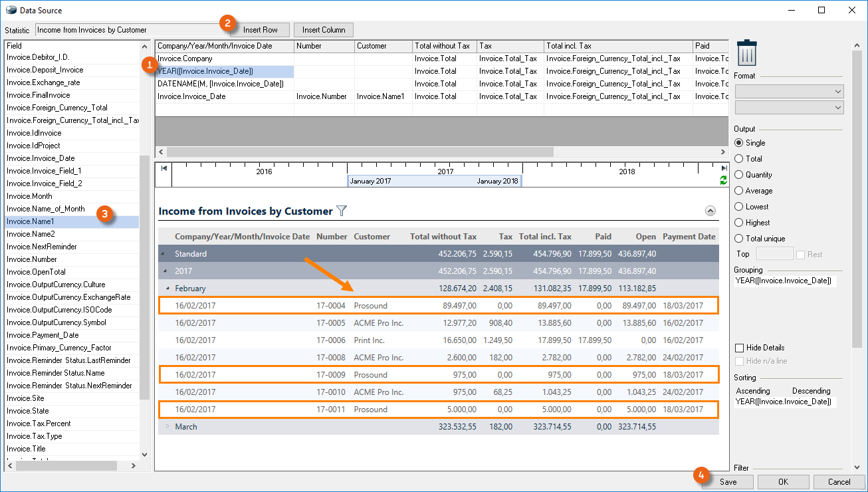Select Invoice.Name1 in field list
This screenshot has height=492, width=868.
(31, 221)
